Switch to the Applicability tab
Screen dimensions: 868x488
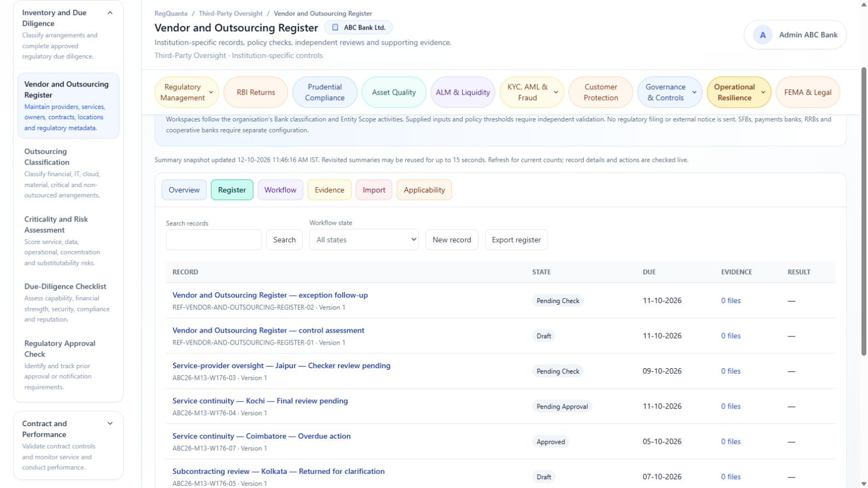(424, 190)
